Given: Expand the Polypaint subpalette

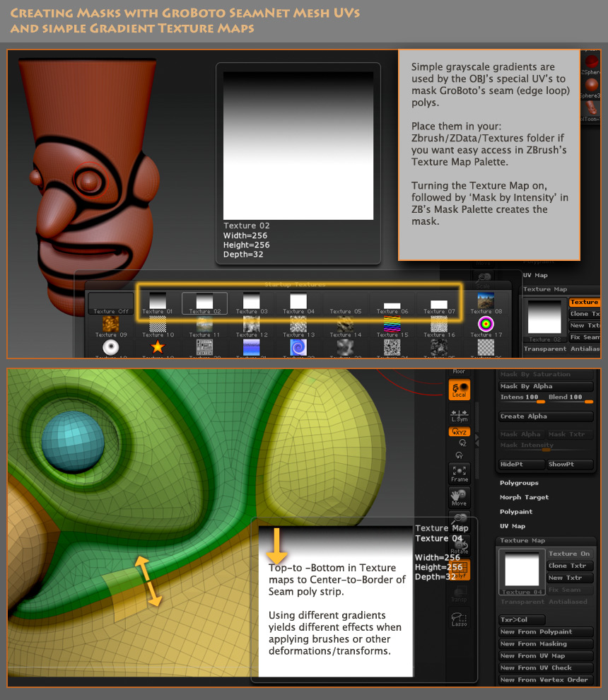Looking at the screenshot, I should 516,512.
